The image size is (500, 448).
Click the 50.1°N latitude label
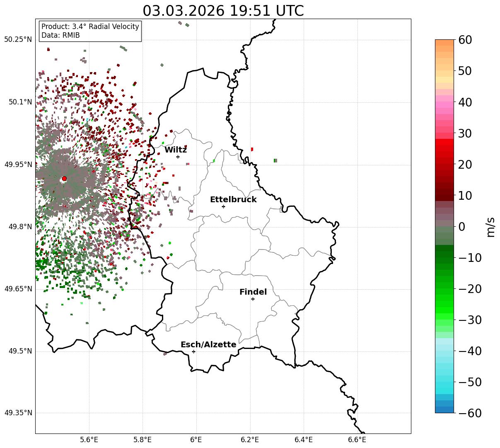[x=19, y=102]
